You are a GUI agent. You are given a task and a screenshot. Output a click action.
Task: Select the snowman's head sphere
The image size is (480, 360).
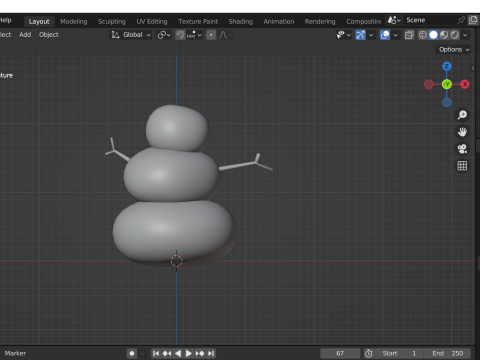click(x=177, y=128)
